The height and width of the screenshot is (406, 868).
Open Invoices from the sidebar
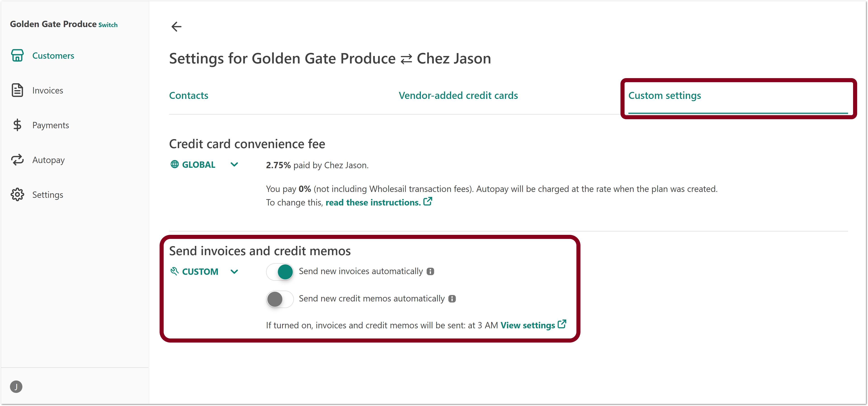(48, 90)
